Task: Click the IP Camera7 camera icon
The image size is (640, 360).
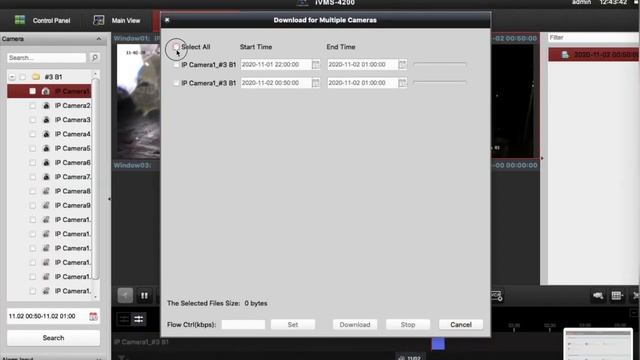Action: pos(46,177)
